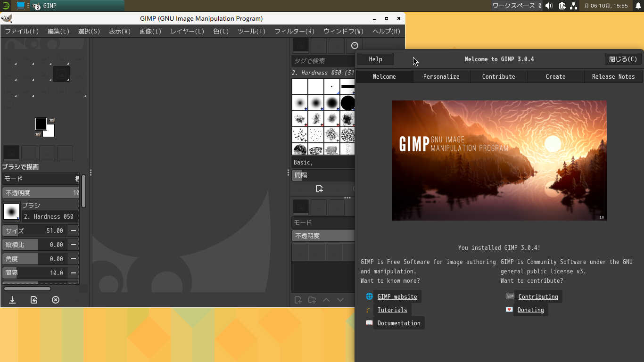Follow the Contributing link

coord(538,296)
